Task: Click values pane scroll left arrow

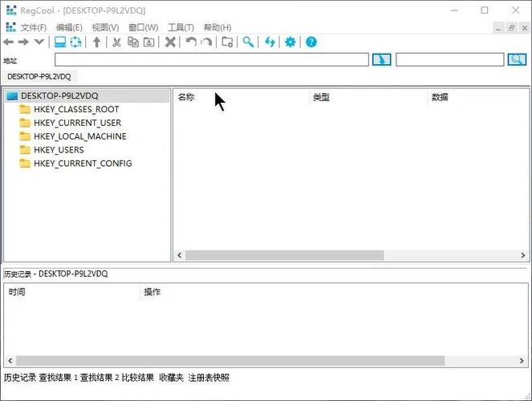Action: click(180, 255)
